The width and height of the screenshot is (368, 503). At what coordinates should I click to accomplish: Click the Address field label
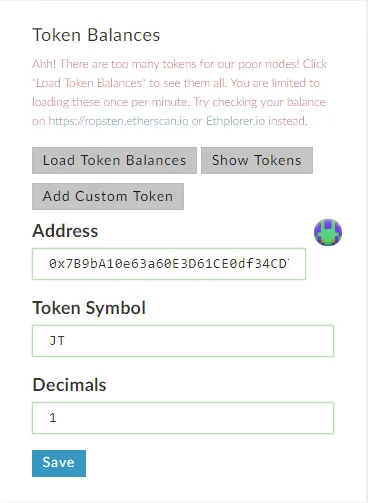(x=65, y=231)
